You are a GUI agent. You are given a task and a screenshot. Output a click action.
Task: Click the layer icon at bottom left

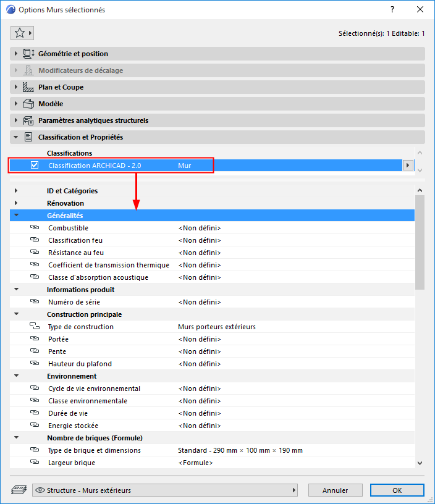[19, 490]
